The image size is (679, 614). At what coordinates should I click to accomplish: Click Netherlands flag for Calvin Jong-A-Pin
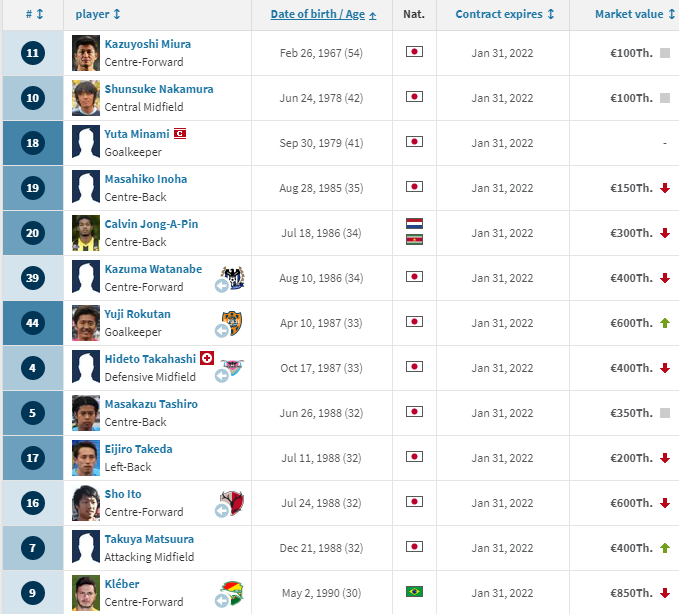[414, 223]
